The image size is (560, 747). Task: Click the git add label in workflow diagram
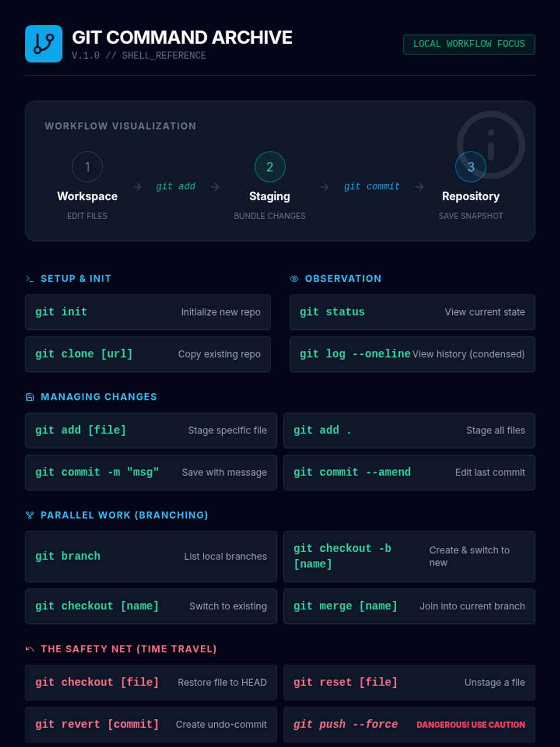click(175, 186)
